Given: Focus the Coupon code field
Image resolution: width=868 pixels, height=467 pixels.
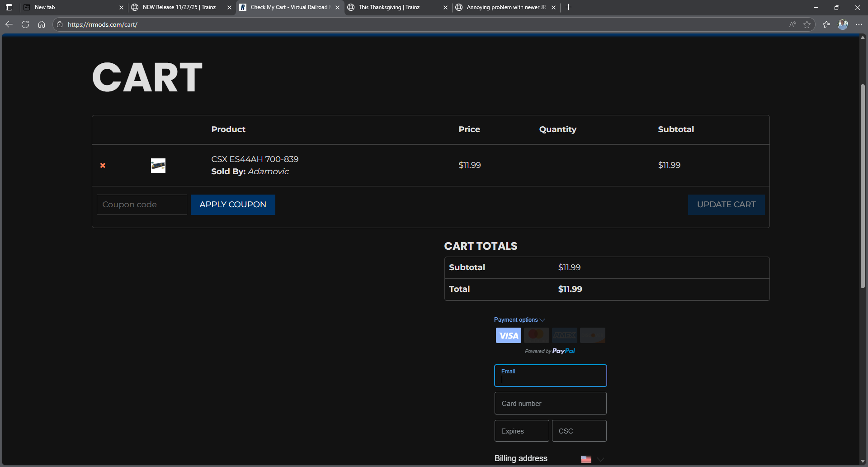Looking at the screenshot, I should 142,205.
